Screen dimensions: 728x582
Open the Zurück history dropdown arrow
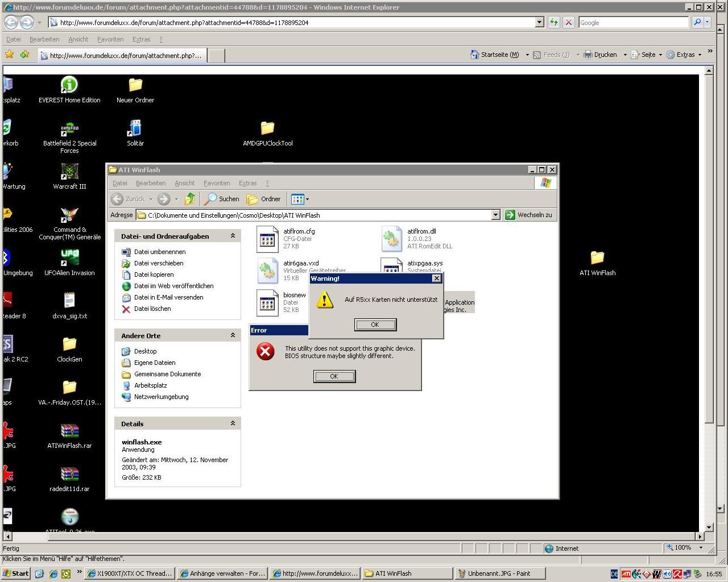click(151, 199)
